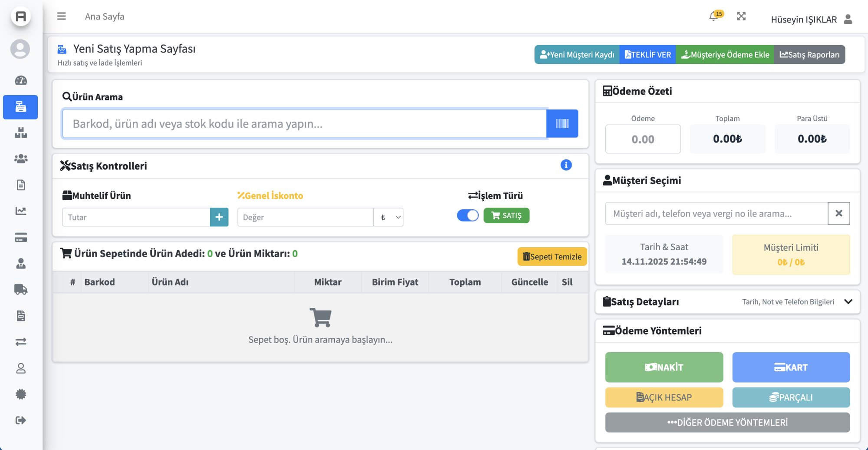Toggle the İşlem Türü switch

pos(467,215)
